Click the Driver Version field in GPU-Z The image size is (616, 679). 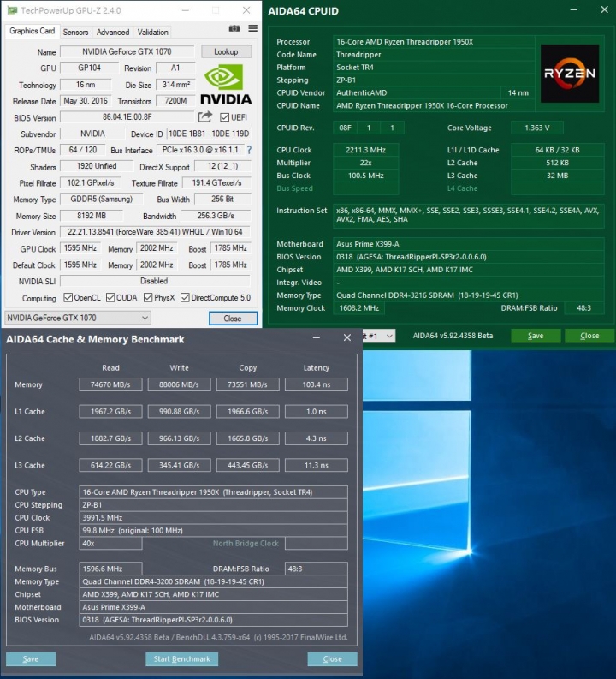pos(155,232)
